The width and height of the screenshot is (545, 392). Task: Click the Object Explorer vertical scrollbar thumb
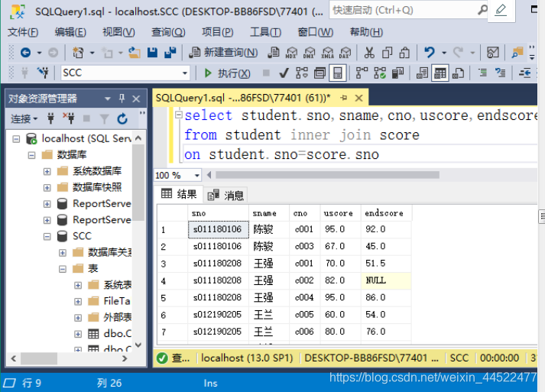click(138, 183)
